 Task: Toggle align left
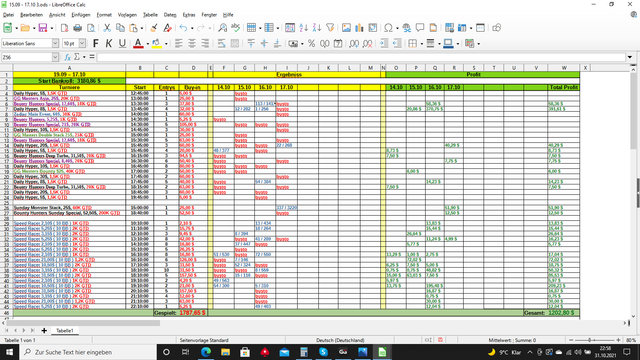tap(178, 43)
